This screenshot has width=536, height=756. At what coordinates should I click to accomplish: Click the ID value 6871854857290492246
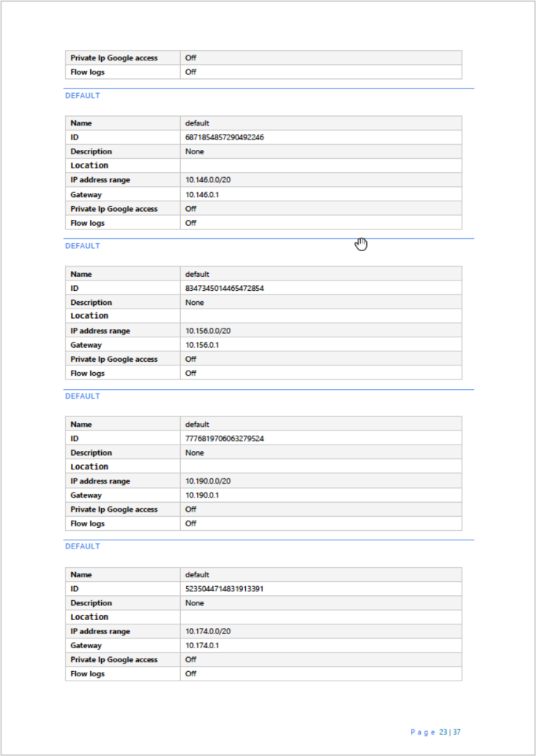point(224,137)
